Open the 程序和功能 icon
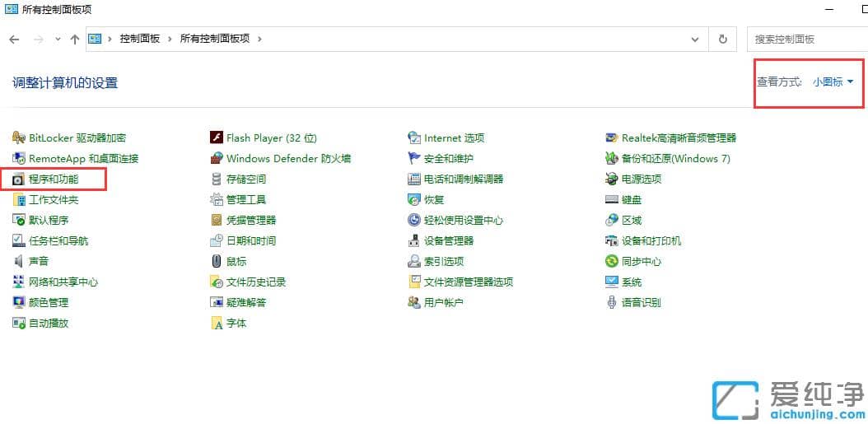 [19, 179]
